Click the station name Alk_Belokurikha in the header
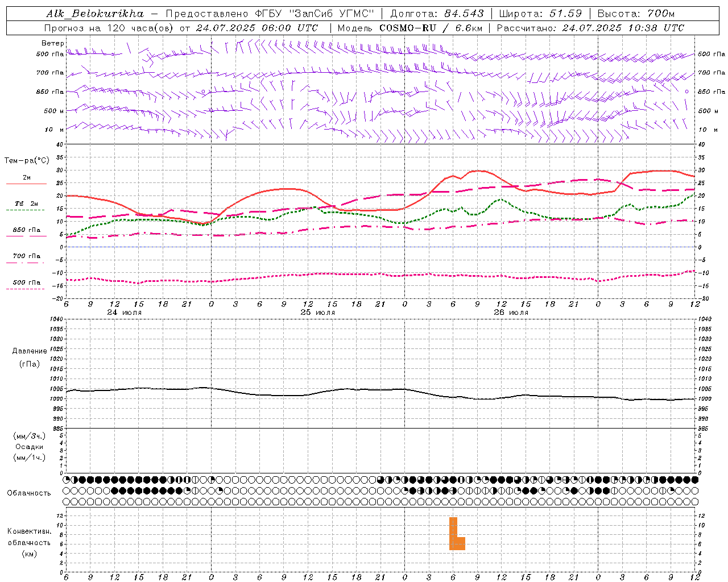728x582 pixels. coord(95,13)
